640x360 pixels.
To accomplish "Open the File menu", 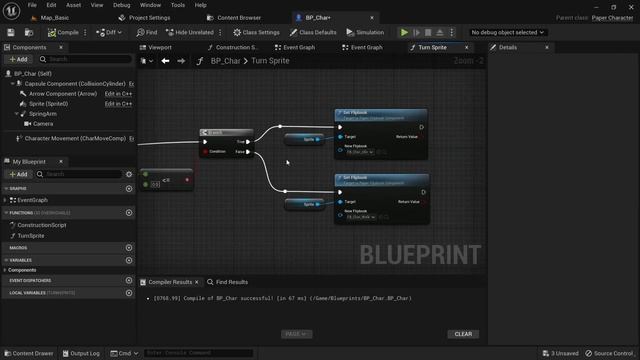I will pyautogui.click(x=32, y=5).
